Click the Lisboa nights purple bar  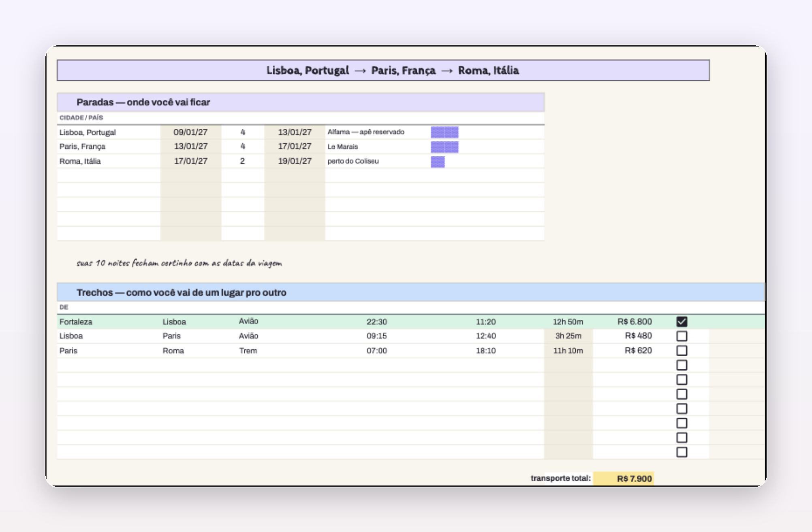[444, 132]
